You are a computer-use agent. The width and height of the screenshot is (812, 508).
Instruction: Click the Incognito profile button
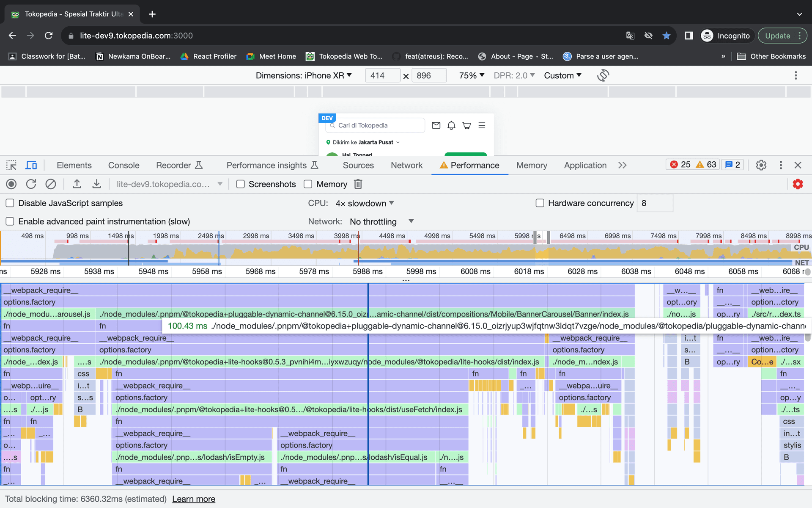726,36
